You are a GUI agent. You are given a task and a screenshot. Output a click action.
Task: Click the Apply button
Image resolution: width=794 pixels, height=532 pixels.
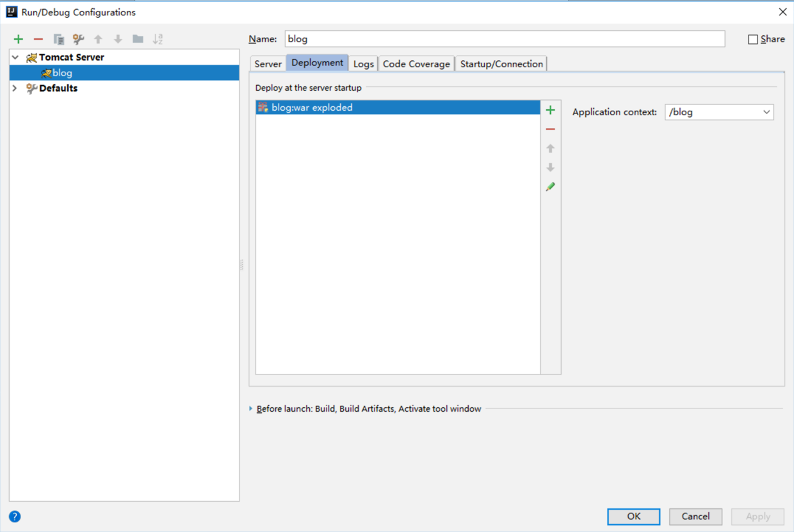[x=758, y=517]
